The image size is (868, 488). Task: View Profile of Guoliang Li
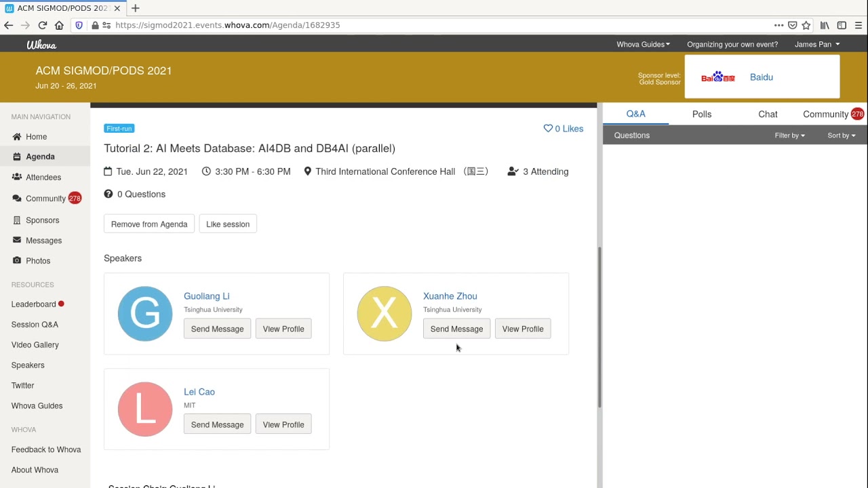[283, 329]
